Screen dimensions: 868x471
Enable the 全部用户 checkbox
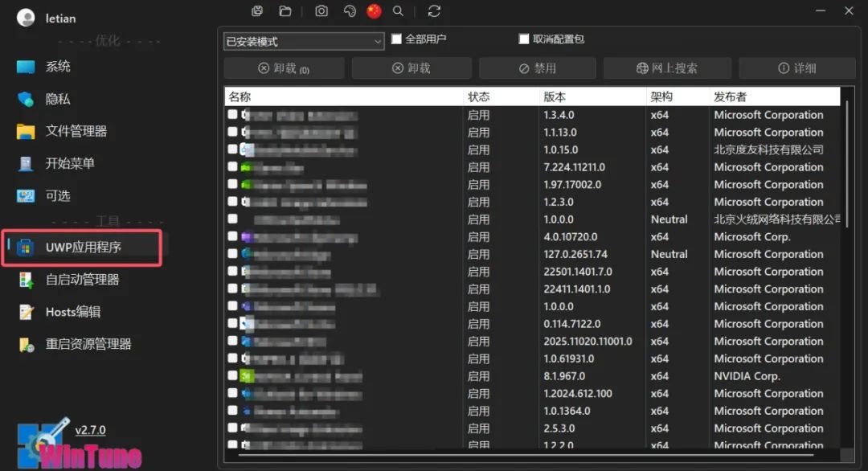click(x=396, y=39)
